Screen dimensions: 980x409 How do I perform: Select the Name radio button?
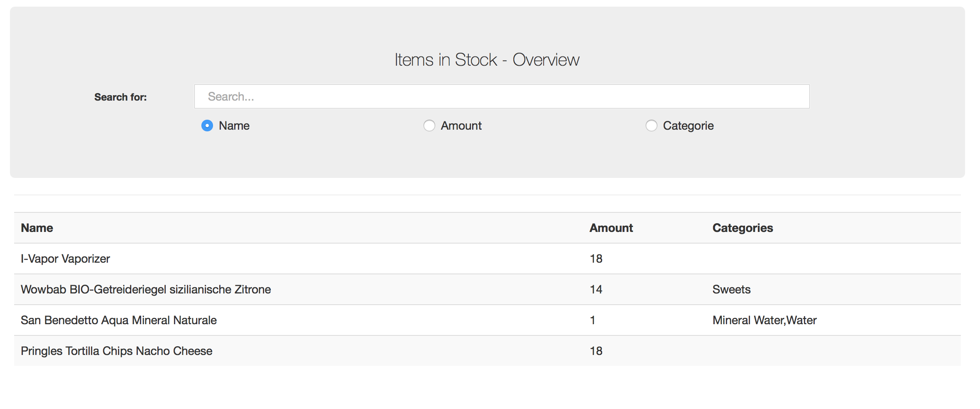(x=207, y=126)
